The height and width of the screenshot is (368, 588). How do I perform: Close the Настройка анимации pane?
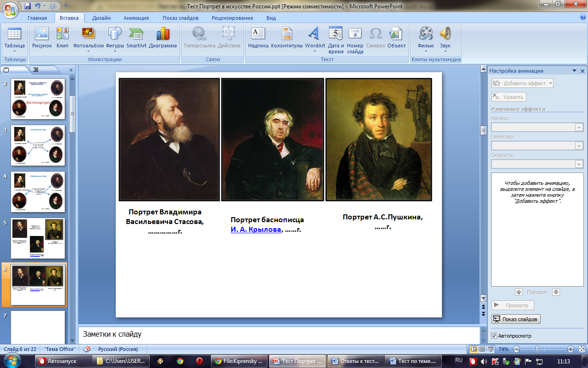(x=582, y=71)
